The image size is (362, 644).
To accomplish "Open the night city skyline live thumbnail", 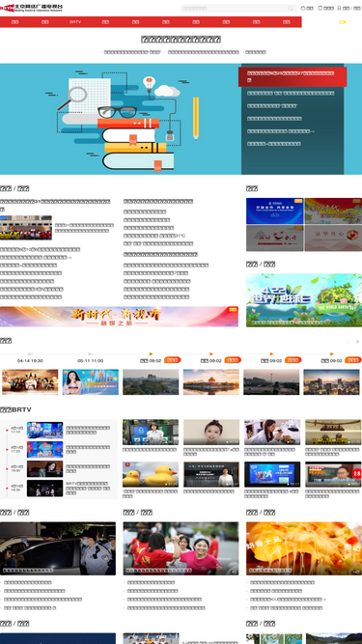I will click(331, 382).
